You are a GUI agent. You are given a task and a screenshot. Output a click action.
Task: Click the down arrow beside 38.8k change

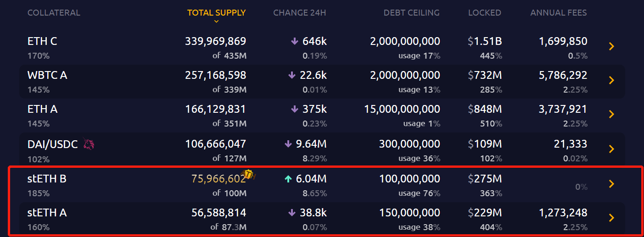(x=292, y=213)
